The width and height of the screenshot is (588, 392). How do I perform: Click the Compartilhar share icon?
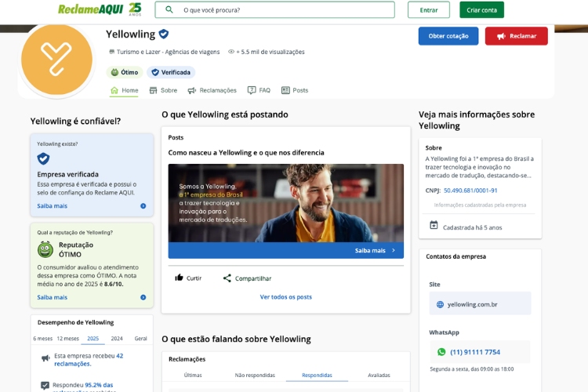click(x=227, y=278)
